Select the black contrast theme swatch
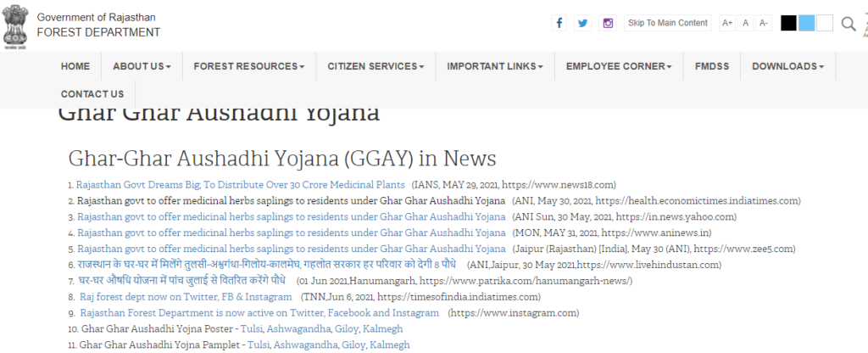The height and width of the screenshot is (353, 868). click(x=789, y=23)
